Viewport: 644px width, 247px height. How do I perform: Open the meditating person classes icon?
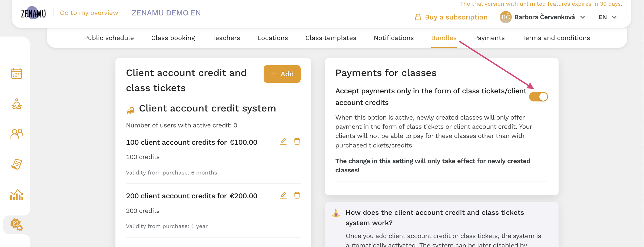click(17, 104)
